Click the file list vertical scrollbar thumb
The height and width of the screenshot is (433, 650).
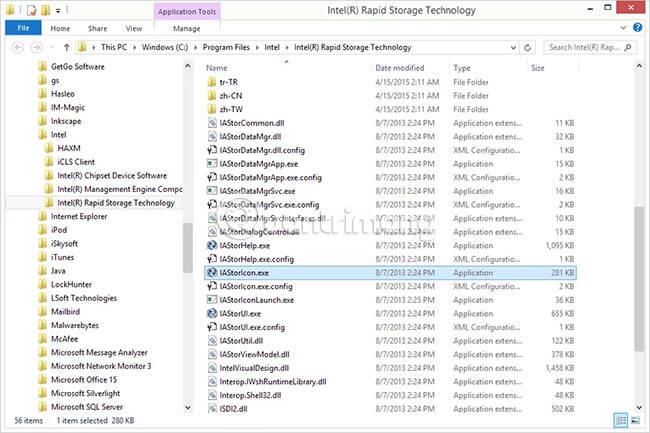point(639,280)
